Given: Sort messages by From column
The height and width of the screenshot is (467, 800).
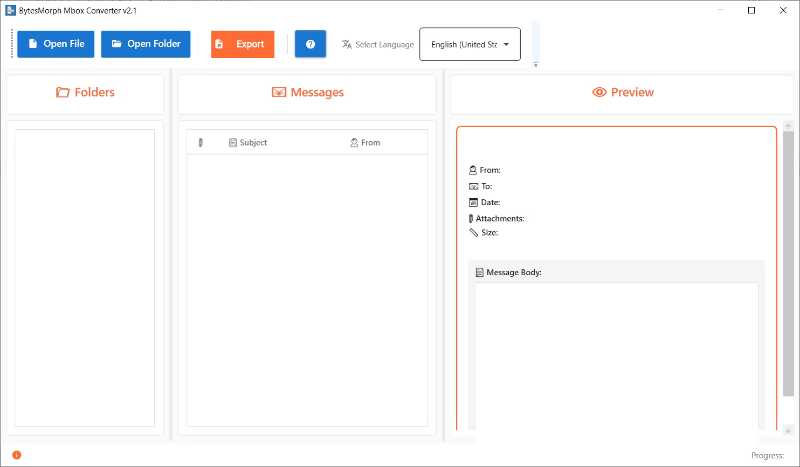Looking at the screenshot, I should (x=370, y=143).
